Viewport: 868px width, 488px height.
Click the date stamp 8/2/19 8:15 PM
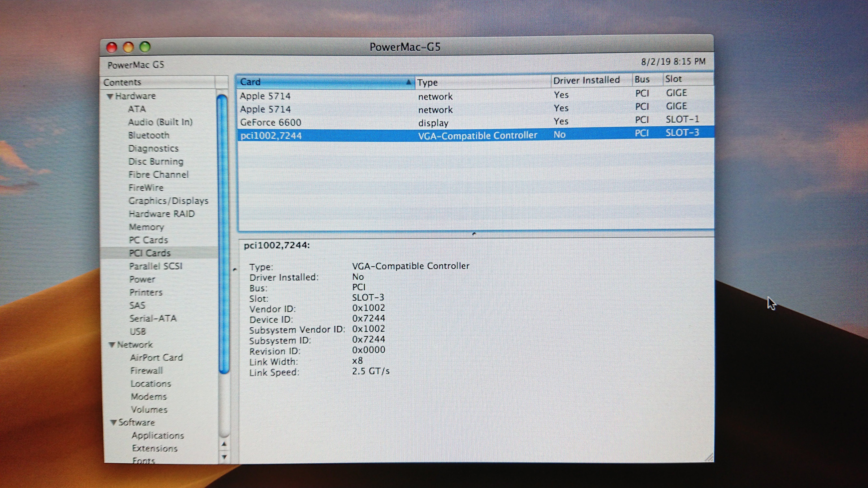[x=673, y=62]
